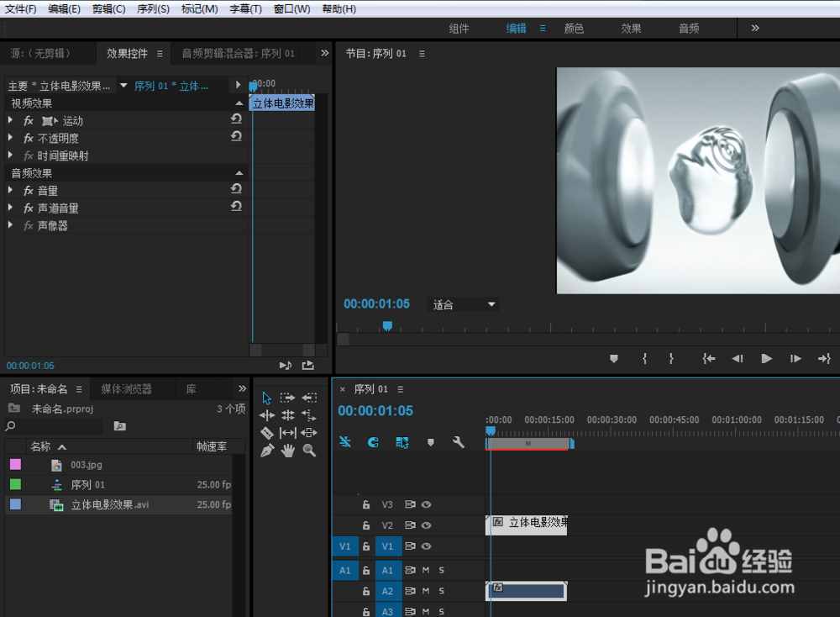Reset the Motion effect parameters
Screen dimensions: 840x617
tap(236, 119)
